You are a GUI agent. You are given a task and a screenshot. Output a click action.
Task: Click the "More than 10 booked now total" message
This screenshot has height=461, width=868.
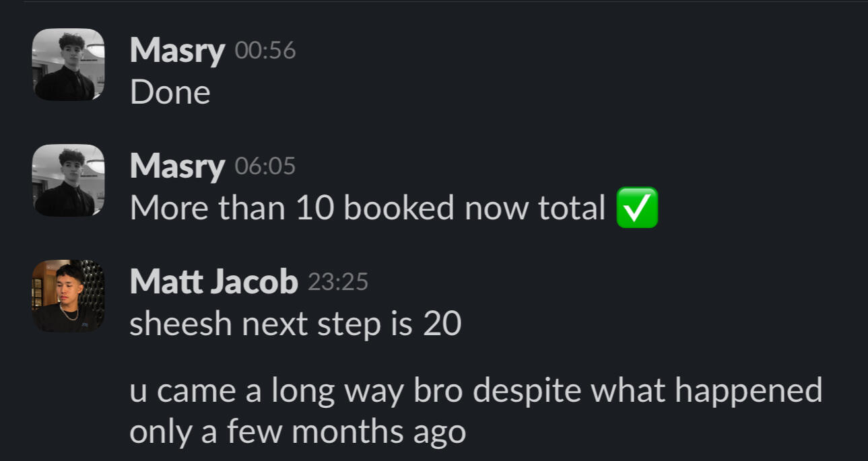368,209
